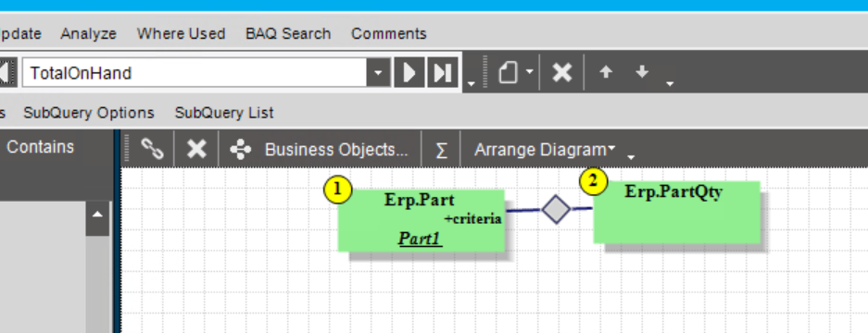Click the TotalOnHand subquery name field
The image size is (868, 333).
[195, 72]
